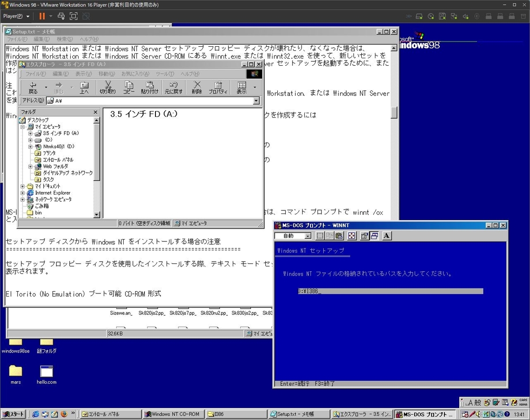Viewport: 530px width, 420px height.
Task: Click the Copy icon in MS-DOS prompt toolbar
Action: point(329,236)
